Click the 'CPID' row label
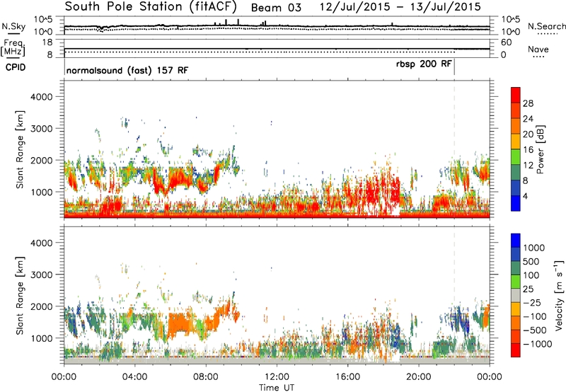Screen dimensions: 566x392 click(x=16, y=67)
